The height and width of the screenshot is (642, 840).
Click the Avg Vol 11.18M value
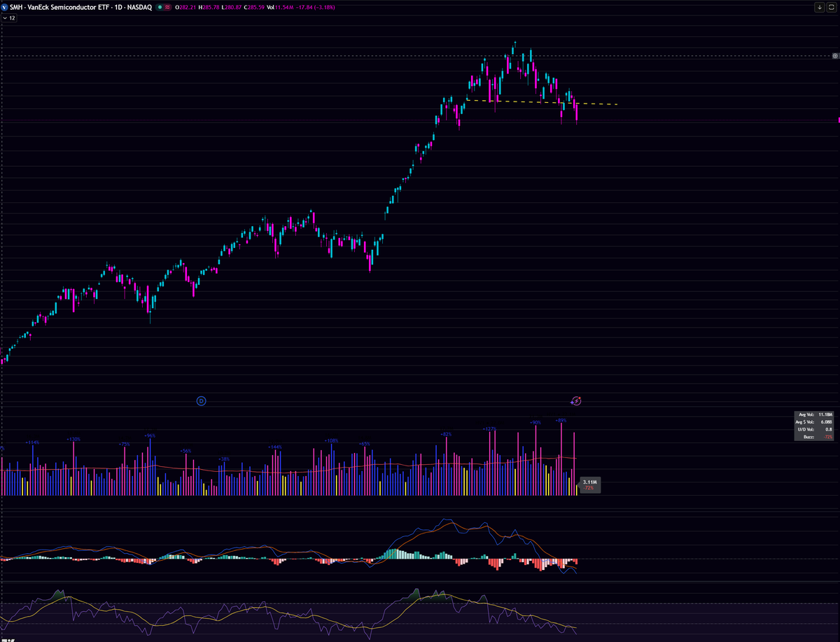(x=825, y=414)
